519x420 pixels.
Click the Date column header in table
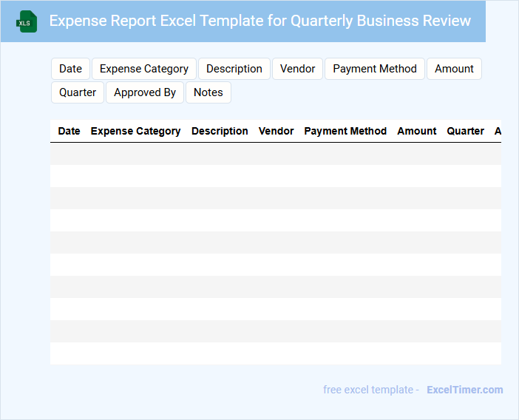click(x=69, y=131)
